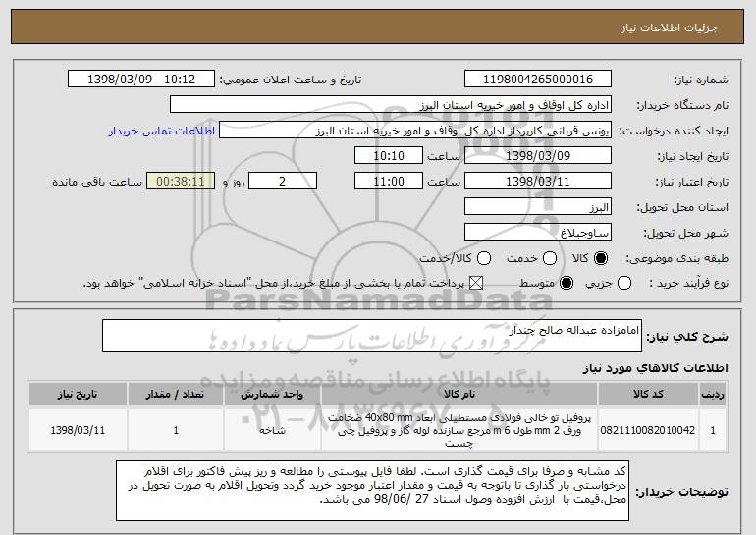The height and width of the screenshot is (535, 756).
Task: Click the creation time field 10:10
Action: (389, 156)
